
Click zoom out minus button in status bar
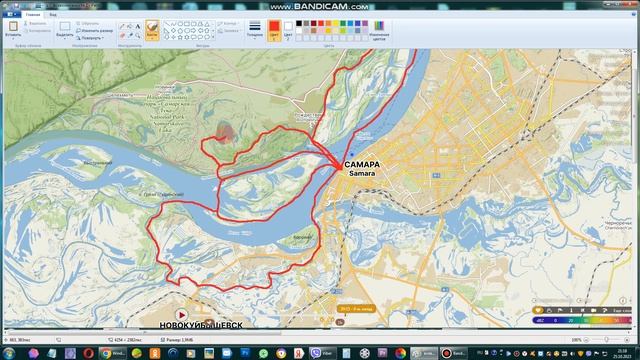point(586,340)
